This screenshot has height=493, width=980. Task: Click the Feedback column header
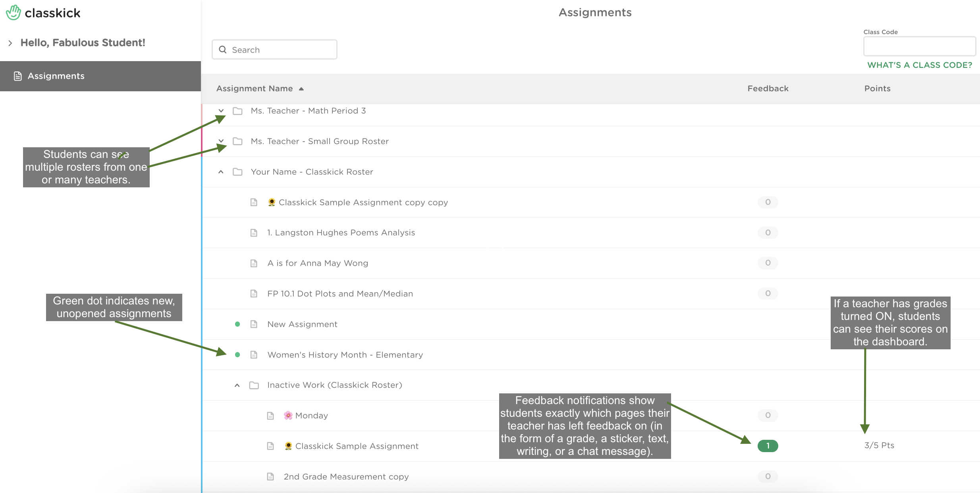(768, 89)
